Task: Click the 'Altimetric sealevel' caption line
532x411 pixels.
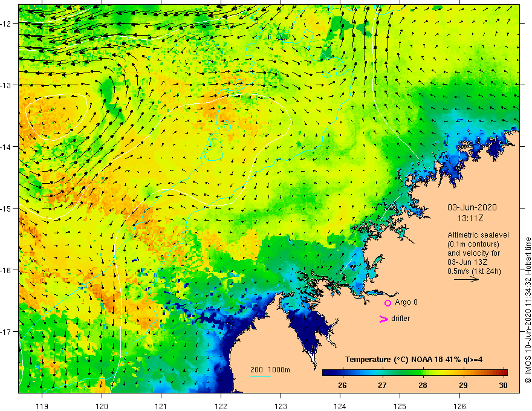Action: pyautogui.click(x=478, y=235)
